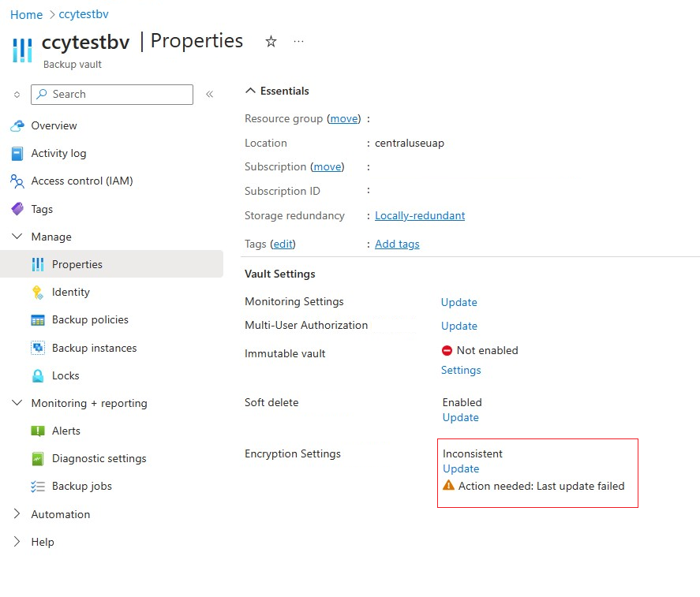Image resolution: width=700 pixels, height=597 pixels.
Task: Click Update under Encryption Settings
Action: pyautogui.click(x=461, y=469)
